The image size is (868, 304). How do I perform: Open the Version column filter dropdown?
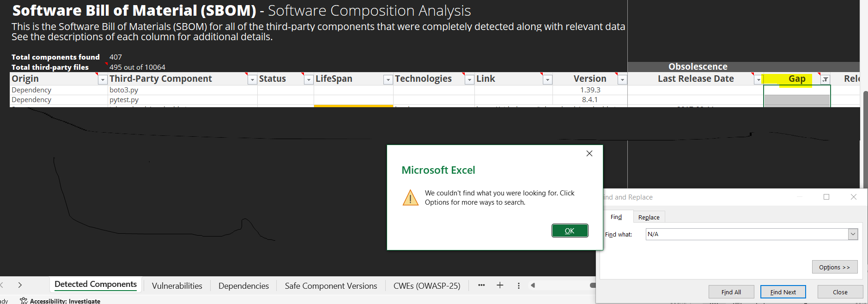point(622,79)
